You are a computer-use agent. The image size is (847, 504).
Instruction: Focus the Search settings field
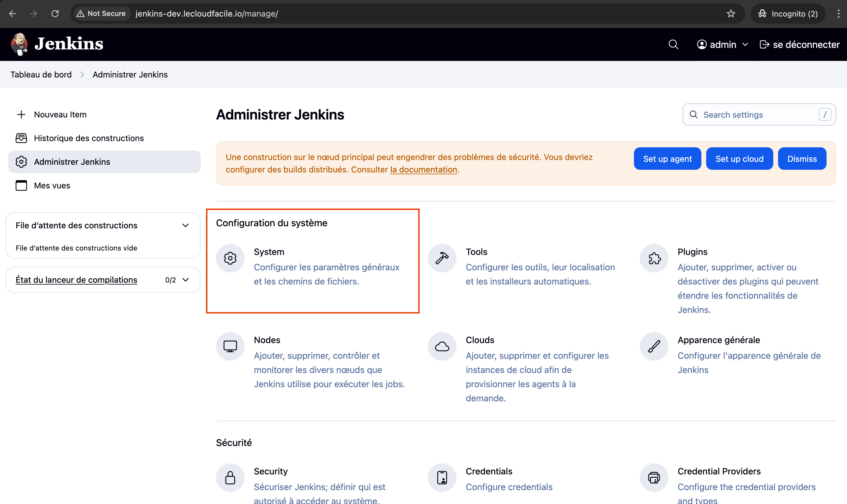(x=754, y=115)
